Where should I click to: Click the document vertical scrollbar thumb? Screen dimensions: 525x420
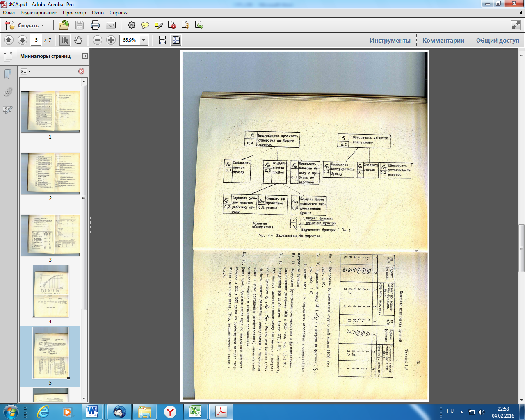[521, 248]
